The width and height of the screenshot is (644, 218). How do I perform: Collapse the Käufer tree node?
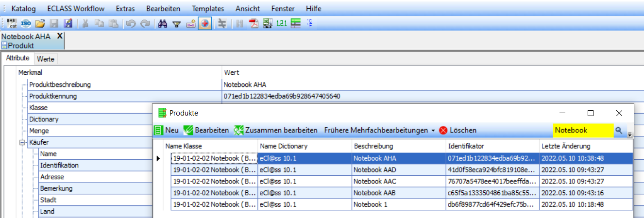(22, 142)
